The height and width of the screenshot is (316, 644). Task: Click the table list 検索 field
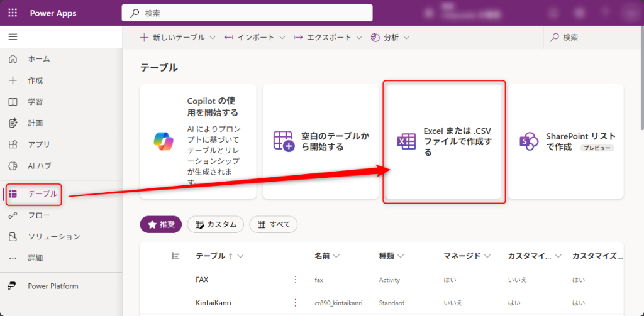click(x=594, y=37)
